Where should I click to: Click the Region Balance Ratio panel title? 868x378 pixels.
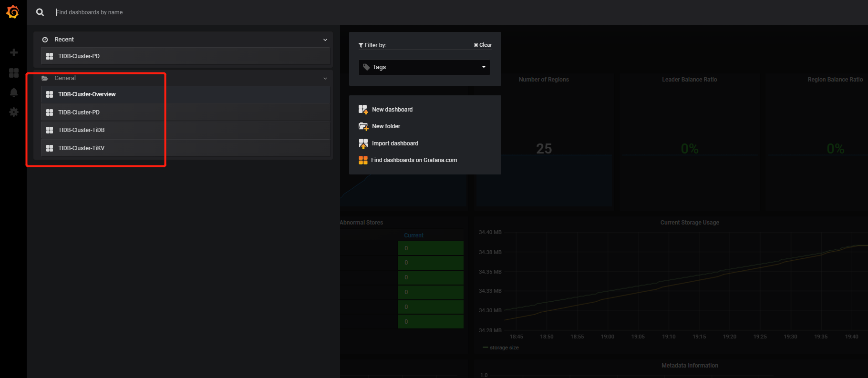tap(835, 80)
